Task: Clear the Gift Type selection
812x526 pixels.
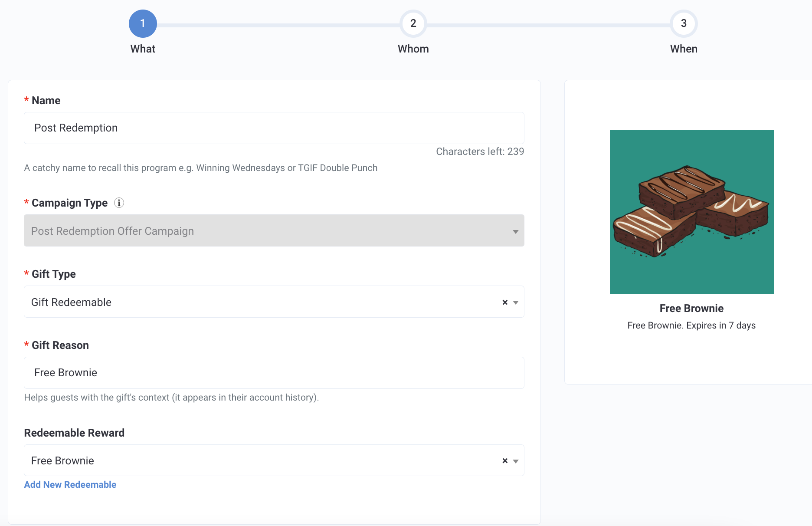Action: (x=505, y=302)
